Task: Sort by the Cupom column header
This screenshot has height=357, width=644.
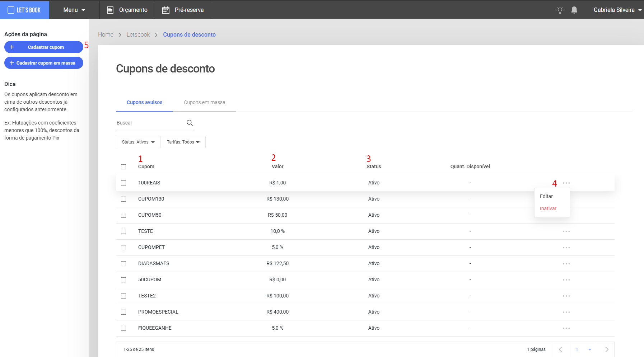Action: 146,166
